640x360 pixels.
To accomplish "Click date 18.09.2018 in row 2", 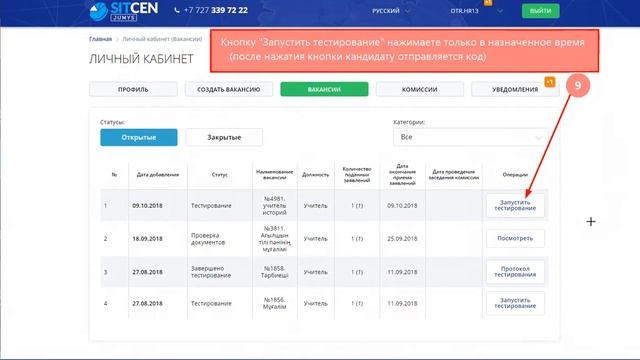I will click(x=147, y=239).
